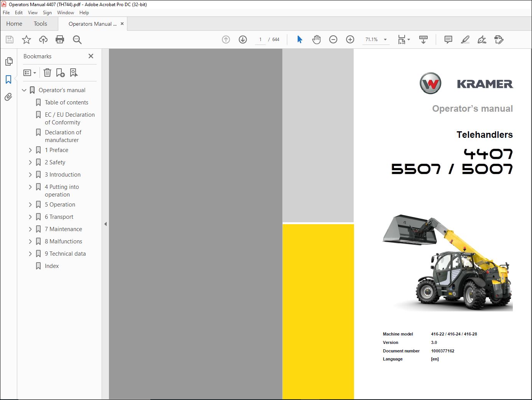Add a sticky note comment
The width and height of the screenshot is (532, 400).
coord(448,40)
